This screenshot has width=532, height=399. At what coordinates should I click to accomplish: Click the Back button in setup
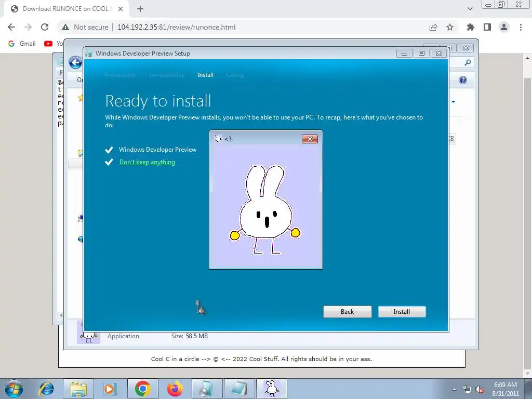point(347,312)
